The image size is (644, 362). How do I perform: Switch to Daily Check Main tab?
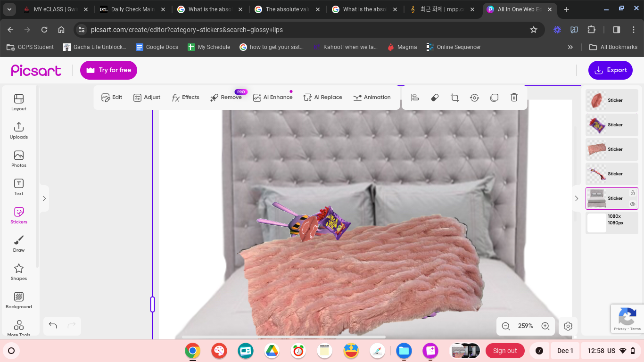[x=132, y=9]
